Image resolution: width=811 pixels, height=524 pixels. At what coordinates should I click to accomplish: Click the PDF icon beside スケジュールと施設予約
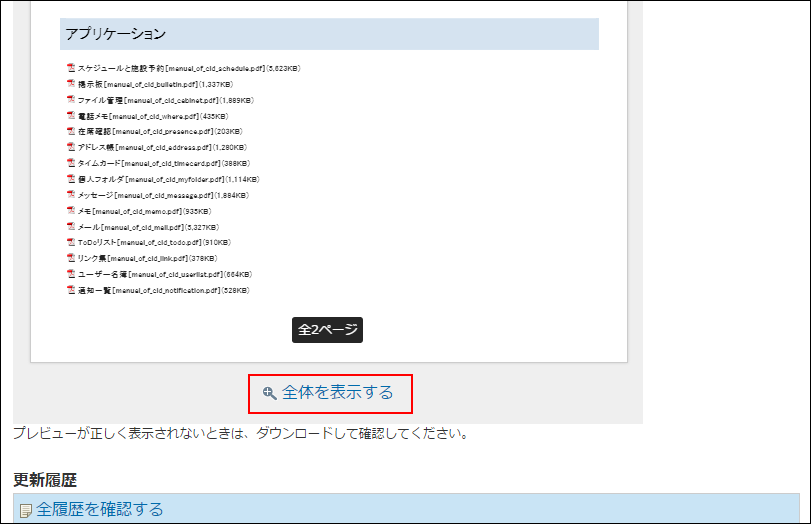[71, 68]
